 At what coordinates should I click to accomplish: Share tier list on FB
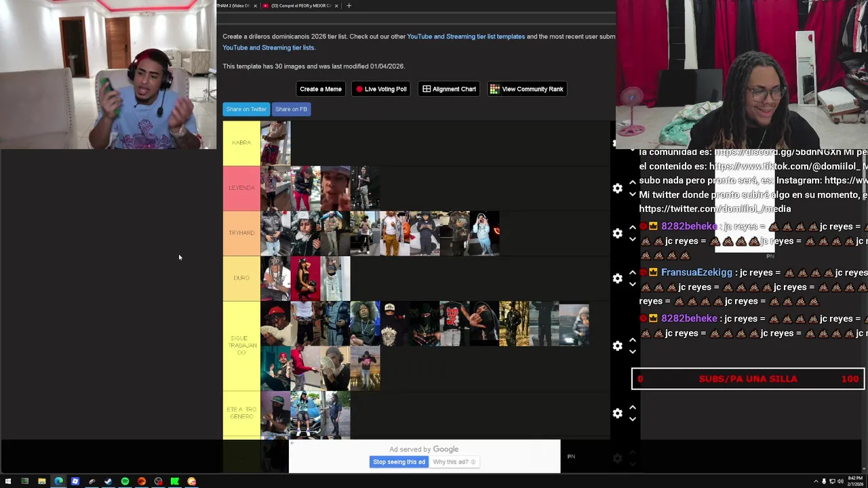(x=291, y=109)
